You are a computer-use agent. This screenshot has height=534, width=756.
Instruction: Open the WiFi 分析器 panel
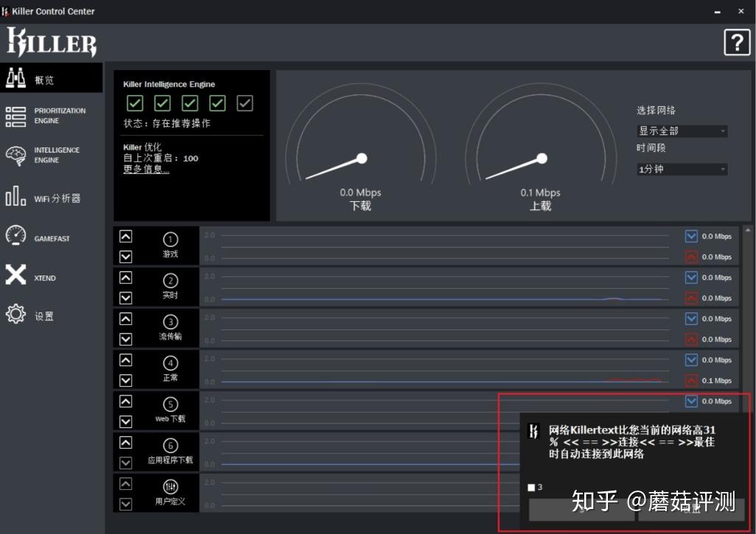(x=52, y=197)
